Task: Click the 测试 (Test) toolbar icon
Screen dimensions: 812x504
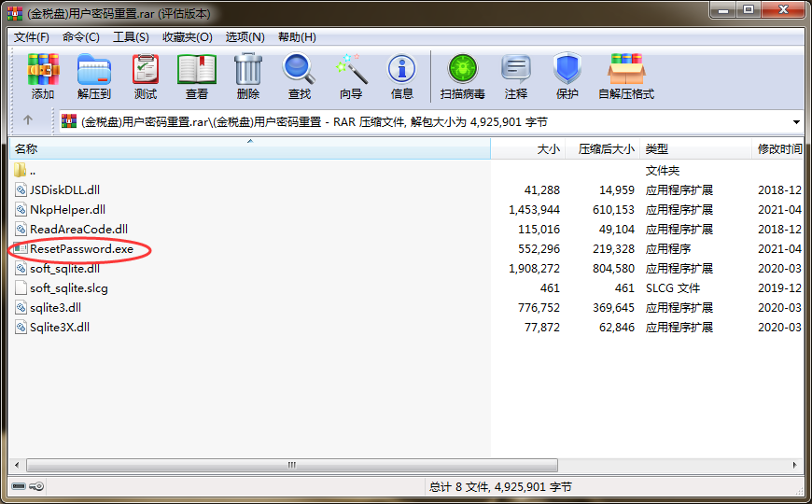Action: (x=146, y=69)
